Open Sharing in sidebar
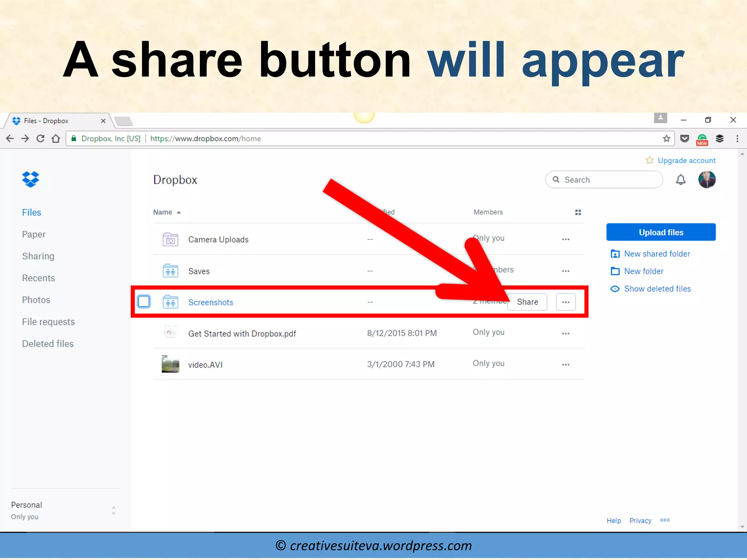The image size is (747, 560). click(x=38, y=256)
